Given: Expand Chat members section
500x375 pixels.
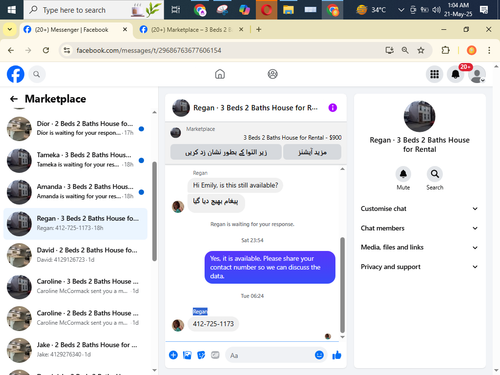Looking at the screenshot, I should point(419,228).
